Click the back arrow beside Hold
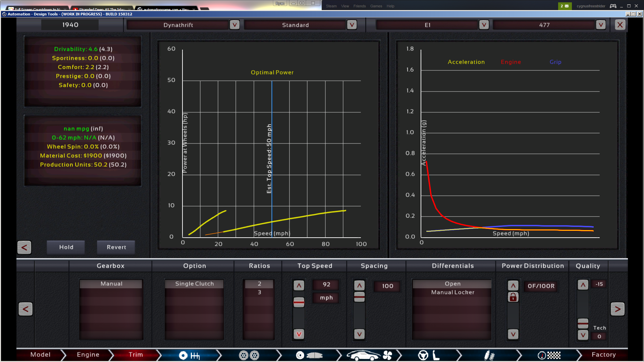Screen dimensions: 644x362 pos(24,247)
